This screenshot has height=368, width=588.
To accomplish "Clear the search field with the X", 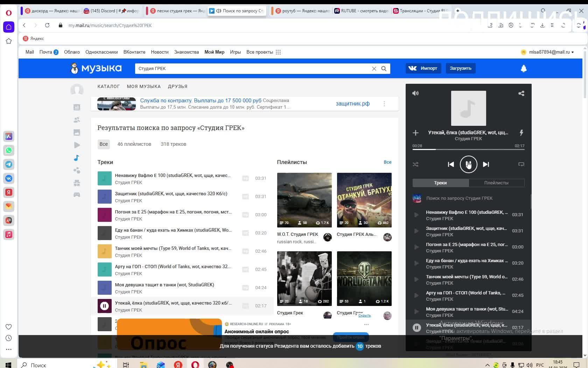I will pos(374,69).
